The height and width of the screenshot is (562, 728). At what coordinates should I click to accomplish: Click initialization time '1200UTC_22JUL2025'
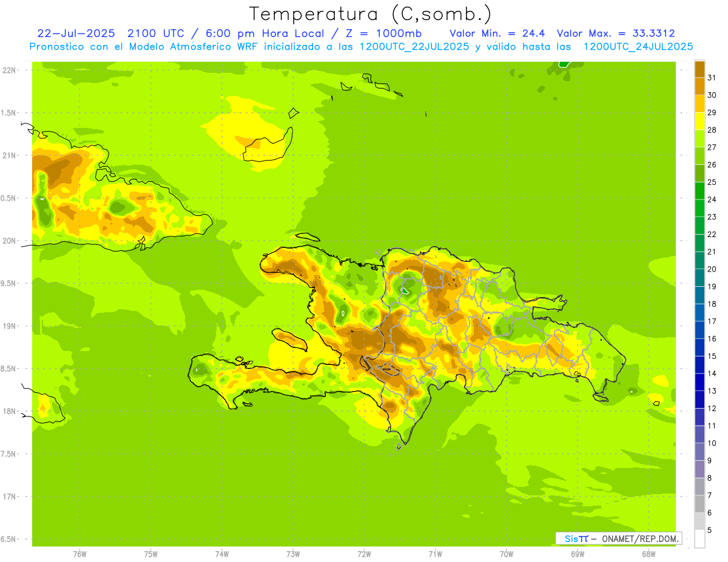414,47
